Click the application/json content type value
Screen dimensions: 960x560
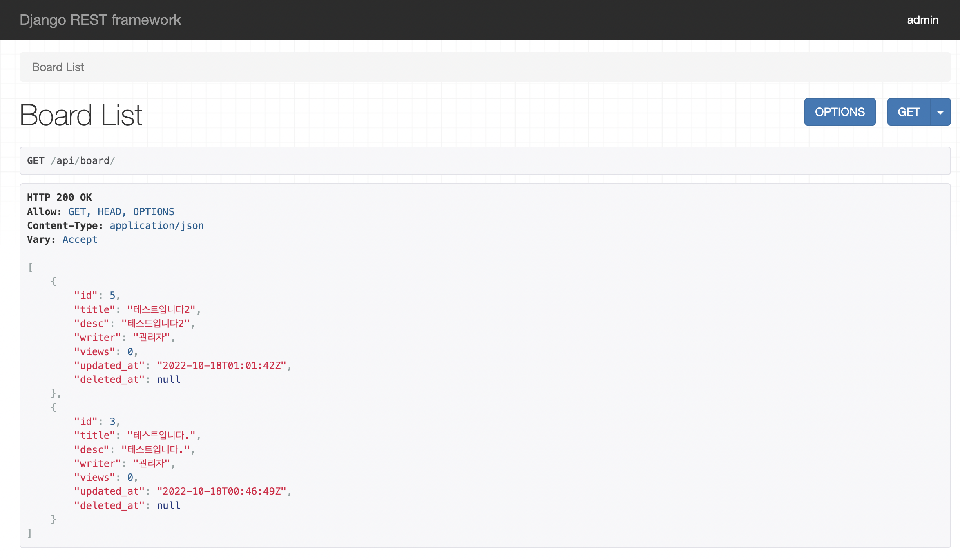pyautogui.click(x=156, y=226)
